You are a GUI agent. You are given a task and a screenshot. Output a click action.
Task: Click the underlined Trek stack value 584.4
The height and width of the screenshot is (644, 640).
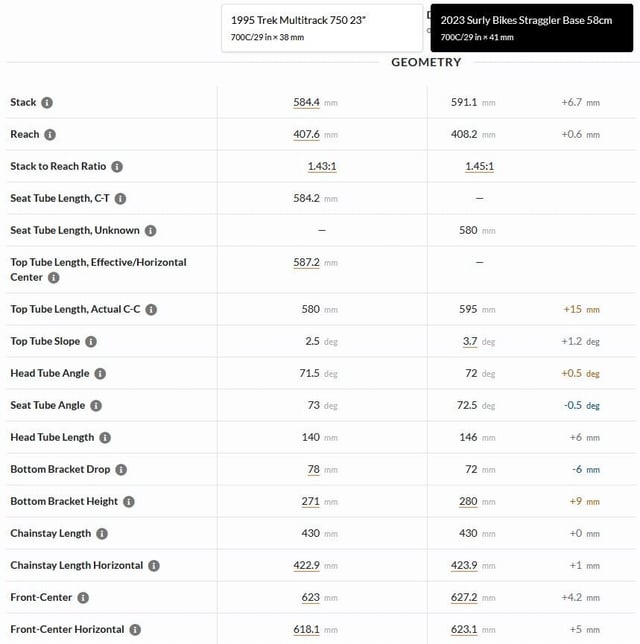coord(306,102)
